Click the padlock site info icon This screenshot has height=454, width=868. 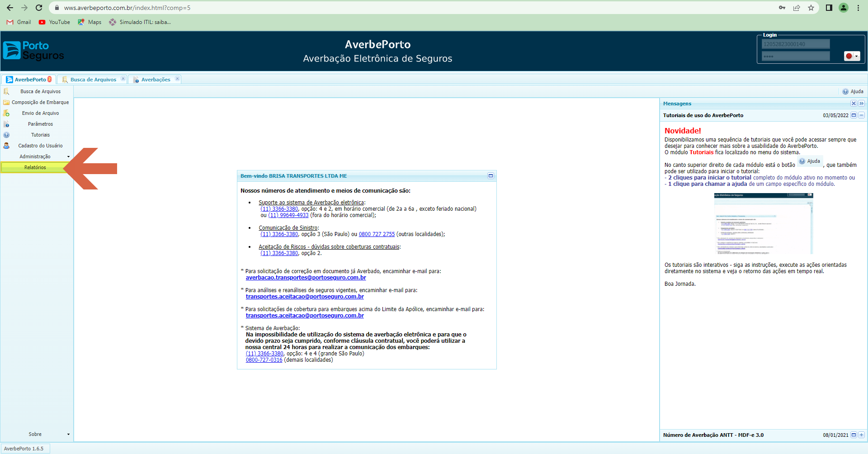pyautogui.click(x=57, y=8)
